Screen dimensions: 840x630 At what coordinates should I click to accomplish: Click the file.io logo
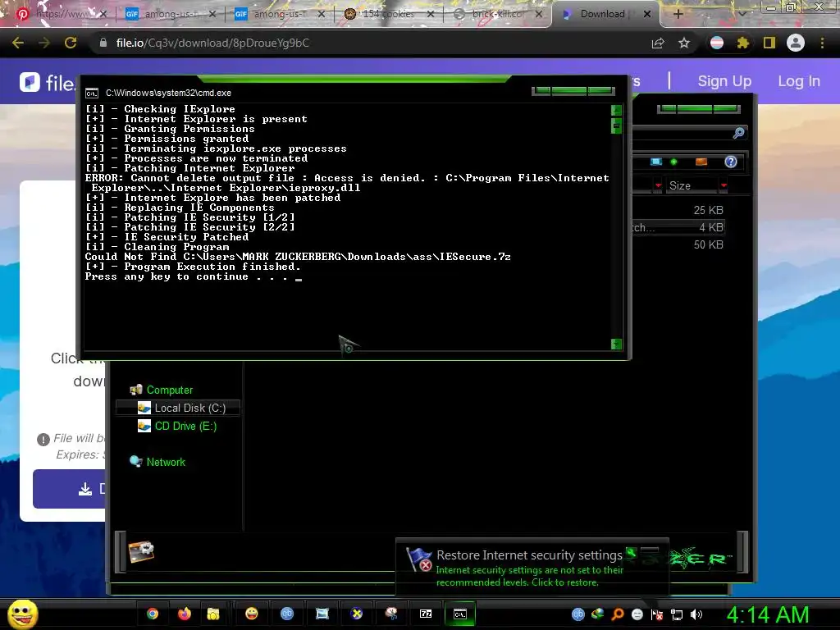click(x=47, y=83)
